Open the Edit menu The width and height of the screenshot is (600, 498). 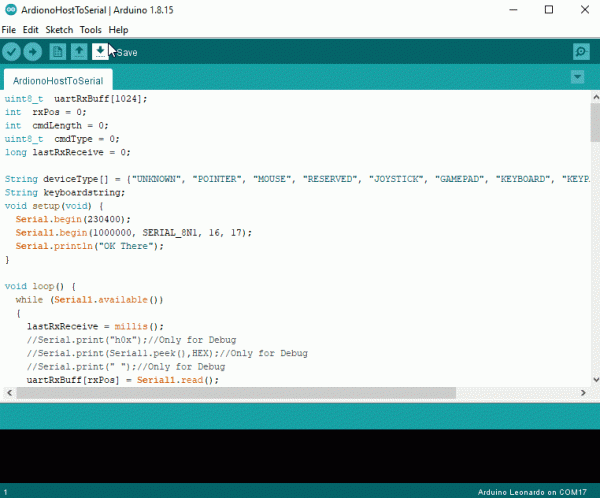pyautogui.click(x=31, y=30)
